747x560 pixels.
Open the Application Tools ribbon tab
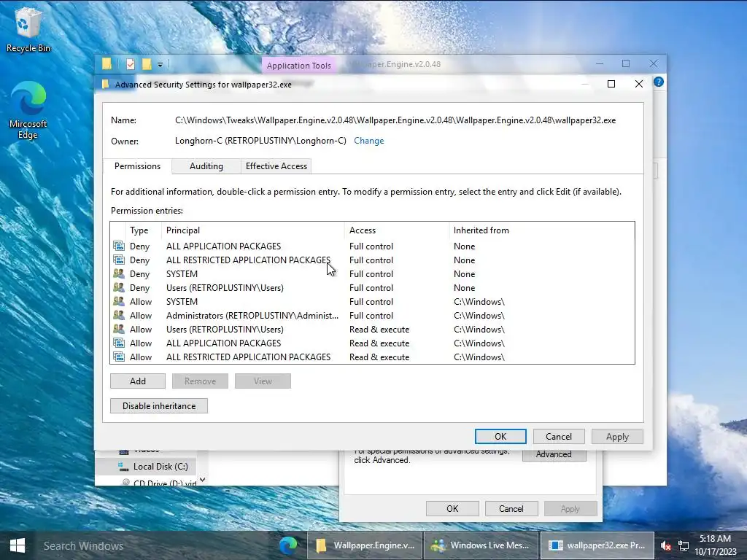tap(298, 65)
